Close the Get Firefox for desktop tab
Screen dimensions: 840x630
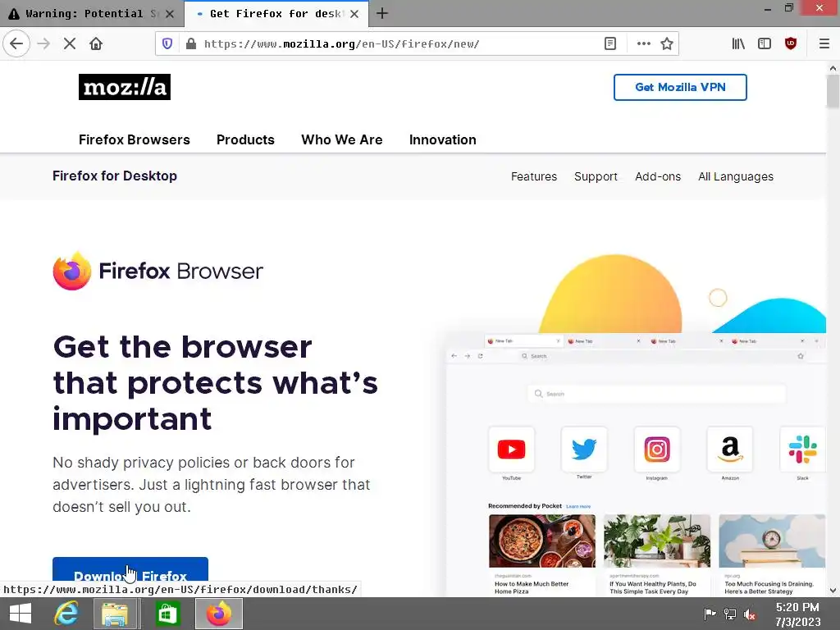[x=354, y=14]
